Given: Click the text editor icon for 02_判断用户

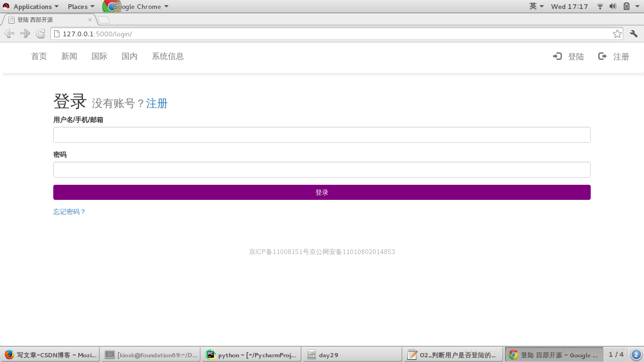Looking at the screenshot, I should tap(413, 354).
